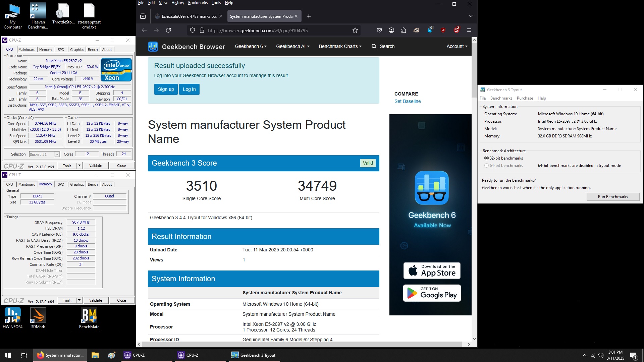Expand Firefox list all tabs chevron
This screenshot has height=362, width=644.
pyautogui.click(x=471, y=16)
